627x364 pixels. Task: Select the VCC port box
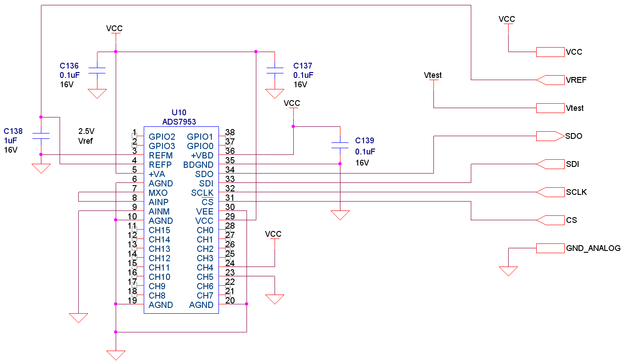click(550, 52)
